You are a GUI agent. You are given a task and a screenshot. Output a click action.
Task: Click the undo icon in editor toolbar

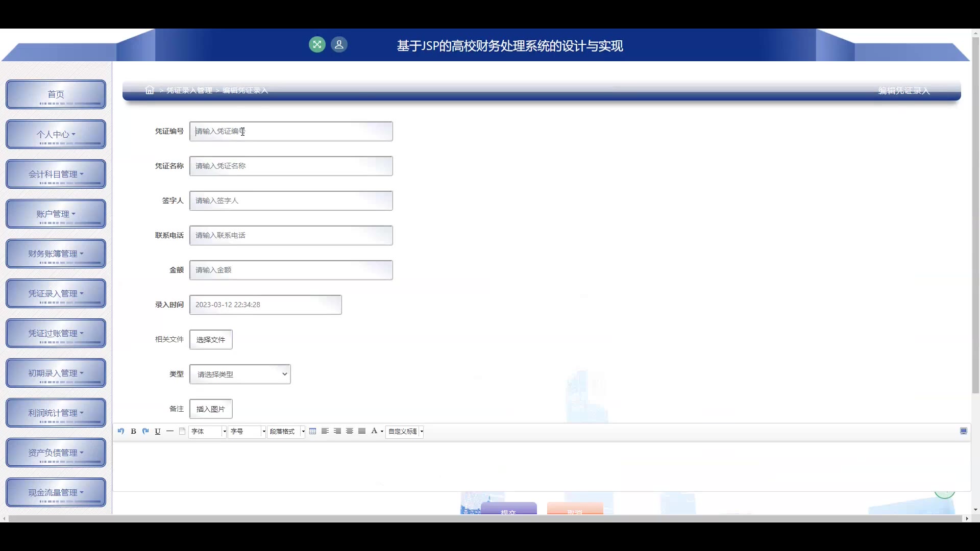[x=121, y=431]
